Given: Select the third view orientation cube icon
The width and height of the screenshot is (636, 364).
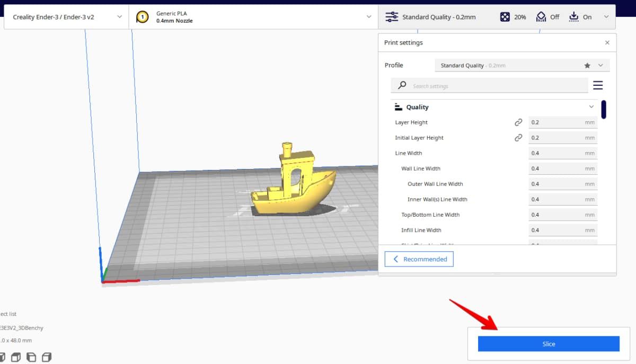Looking at the screenshot, I should (31, 357).
